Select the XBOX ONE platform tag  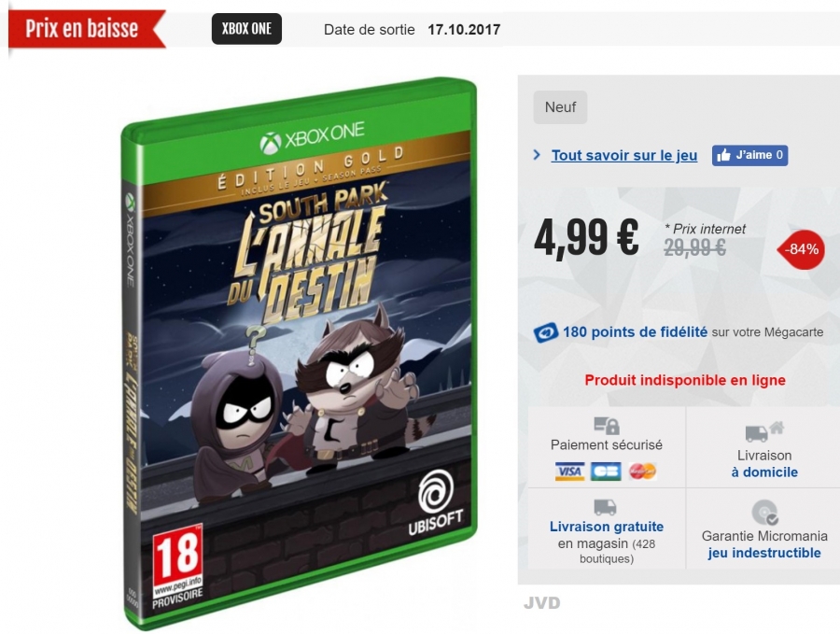[246, 29]
